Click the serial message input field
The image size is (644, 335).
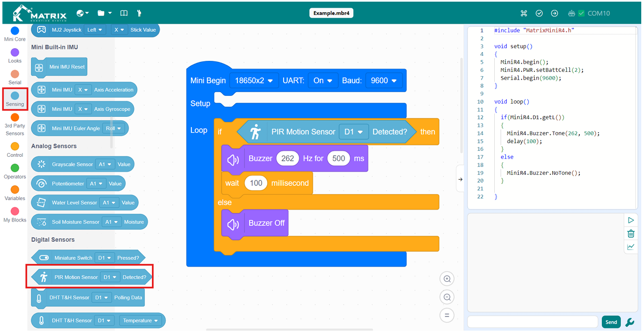click(533, 322)
